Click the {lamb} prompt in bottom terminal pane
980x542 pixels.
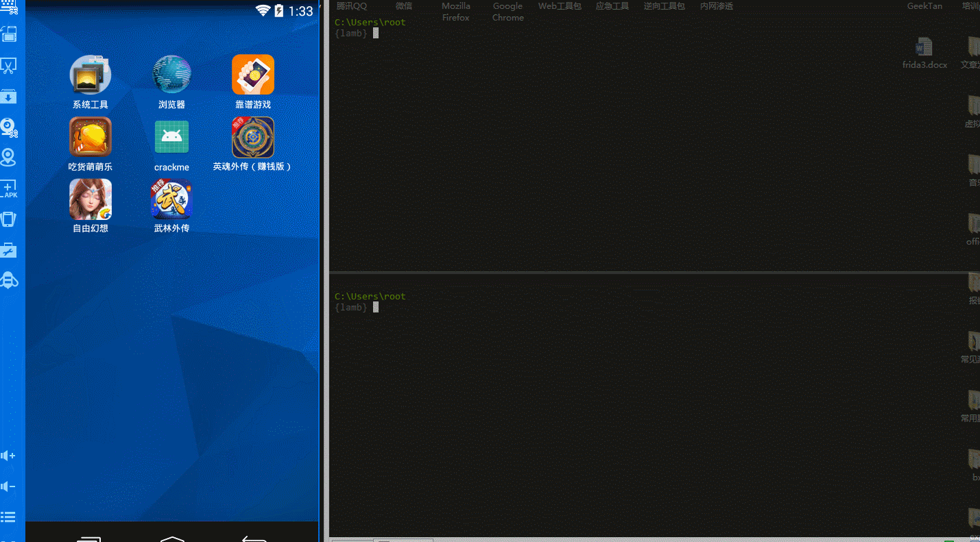[351, 307]
